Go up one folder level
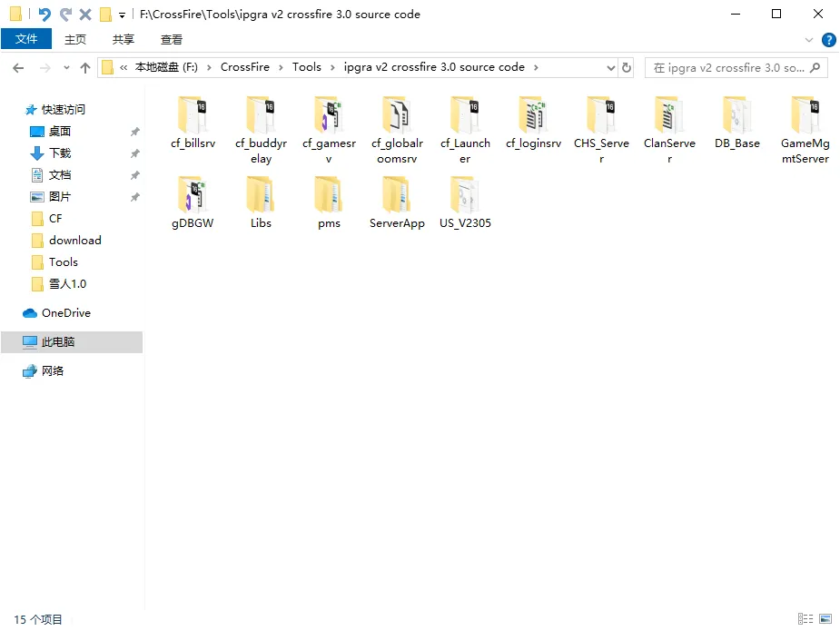This screenshot has height=631, width=840. point(85,68)
